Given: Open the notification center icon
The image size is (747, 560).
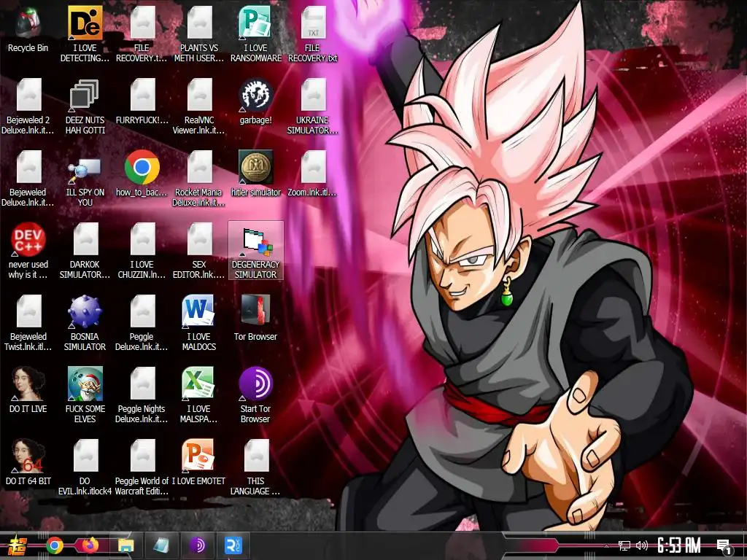Looking at the screenshot, I should 724,547.
